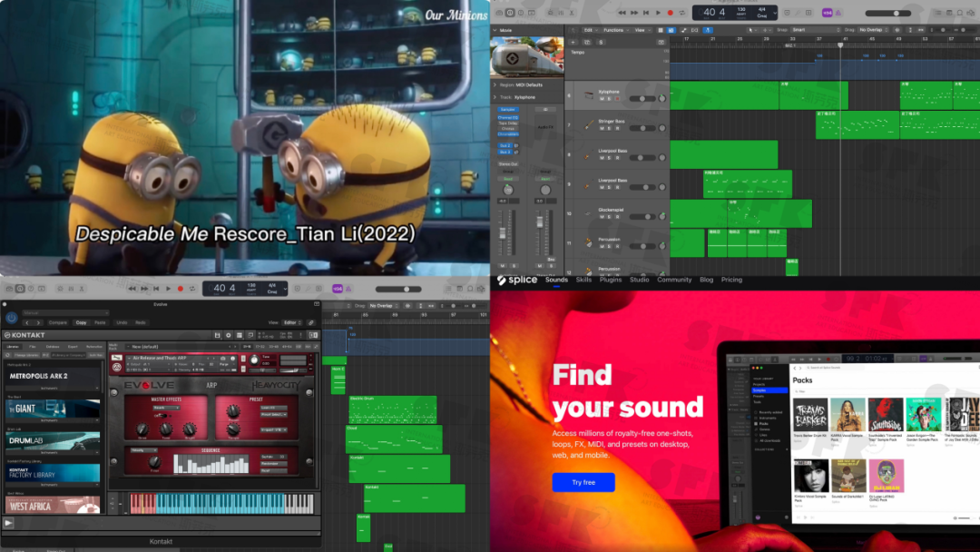Toggle the Evolve plugin power button
Image resolution: width=980 pixels, height=552 pixels.
click(11, 318)
